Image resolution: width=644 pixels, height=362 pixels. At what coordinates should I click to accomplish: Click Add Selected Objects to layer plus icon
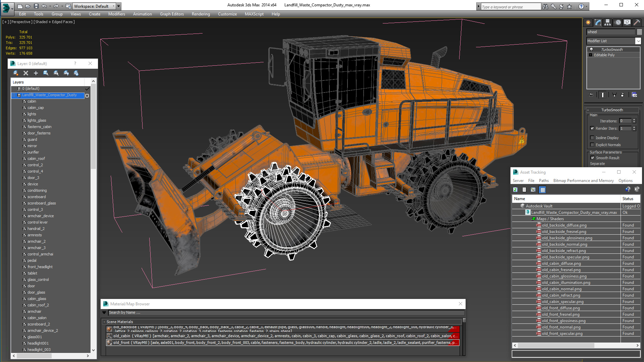pos(36,73)
